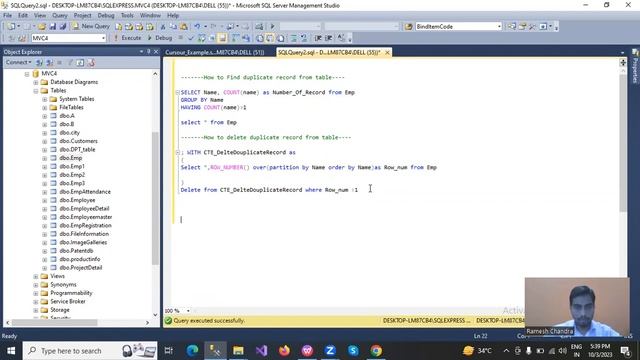Click the Debug button in toolbar
640x360 pixels.
pos(159,38)
